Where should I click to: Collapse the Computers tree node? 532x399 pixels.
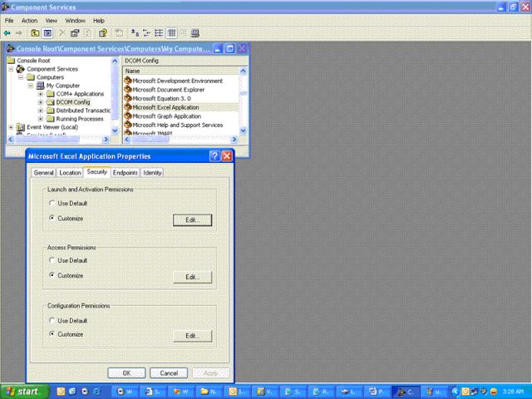21,77
